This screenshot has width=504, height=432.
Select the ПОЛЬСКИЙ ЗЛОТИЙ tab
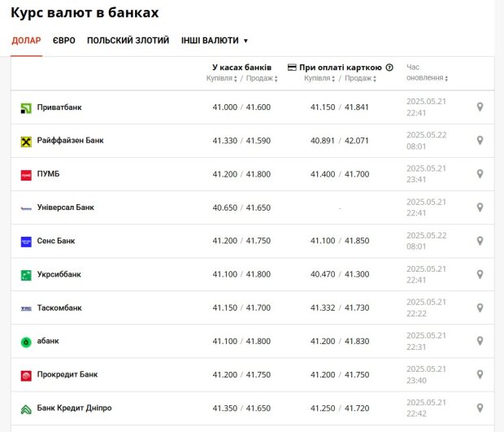click(x=128, y=41)
